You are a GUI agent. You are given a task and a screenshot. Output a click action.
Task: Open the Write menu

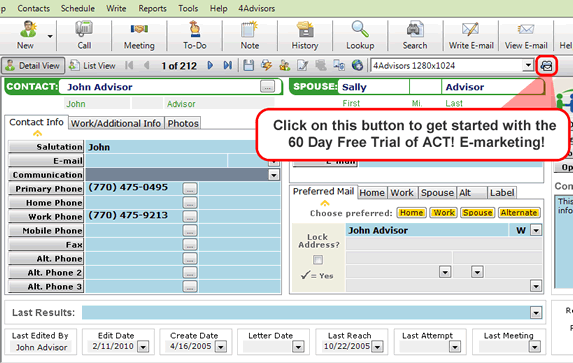116,8
